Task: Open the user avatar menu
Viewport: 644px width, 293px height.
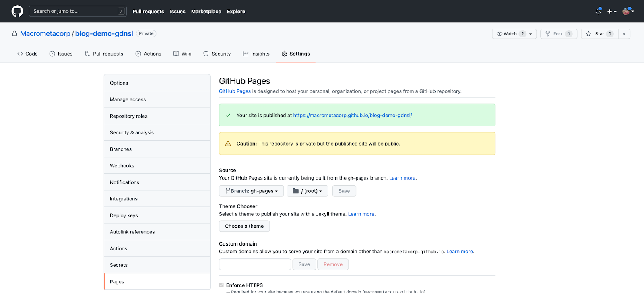Action: coord(628,11)
